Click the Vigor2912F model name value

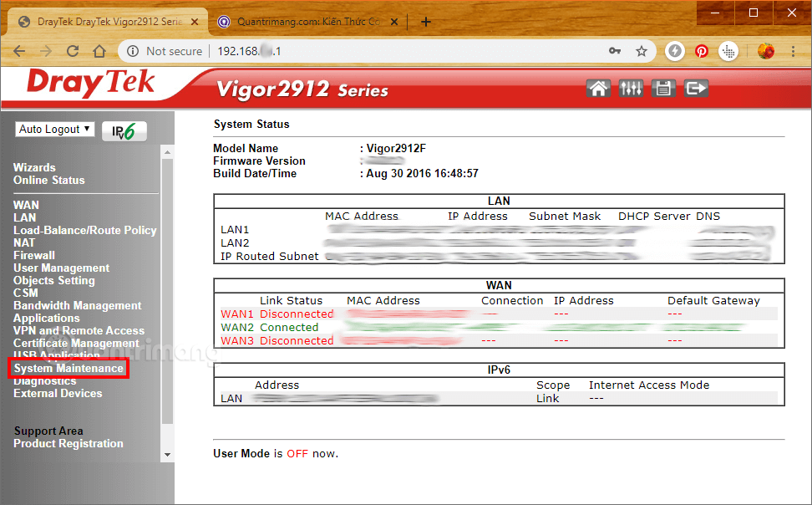coord(396,149)
